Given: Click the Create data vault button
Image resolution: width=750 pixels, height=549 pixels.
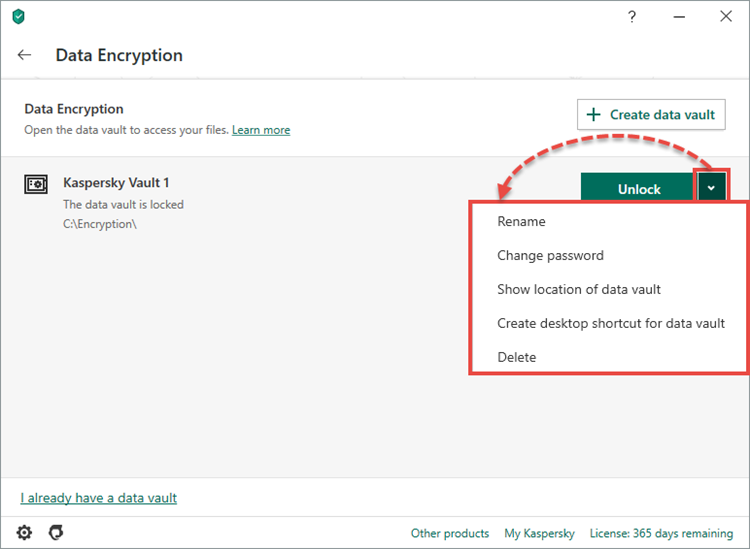Looking at the screenshot, I should pyautogui.click(x=651, y=114).
